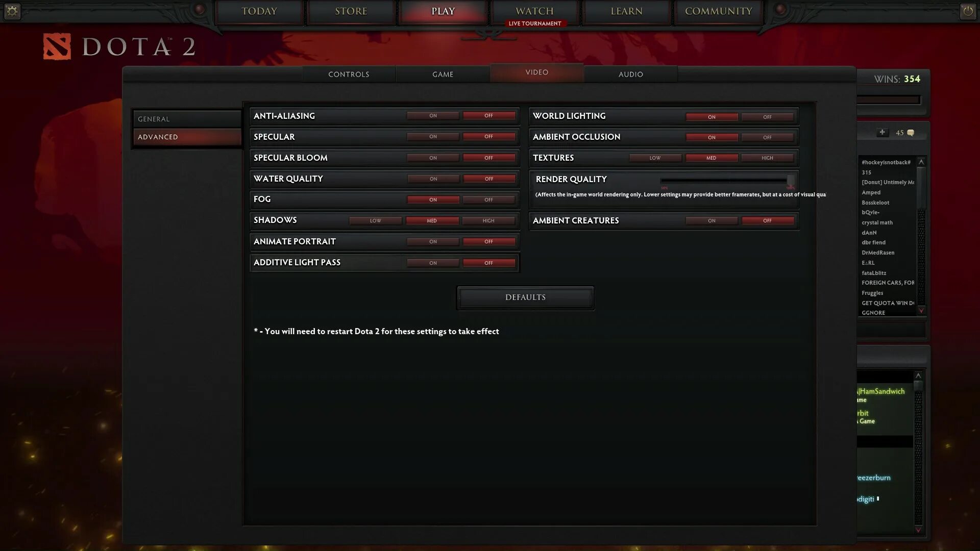Open the settings gear icon

[12, 11]
